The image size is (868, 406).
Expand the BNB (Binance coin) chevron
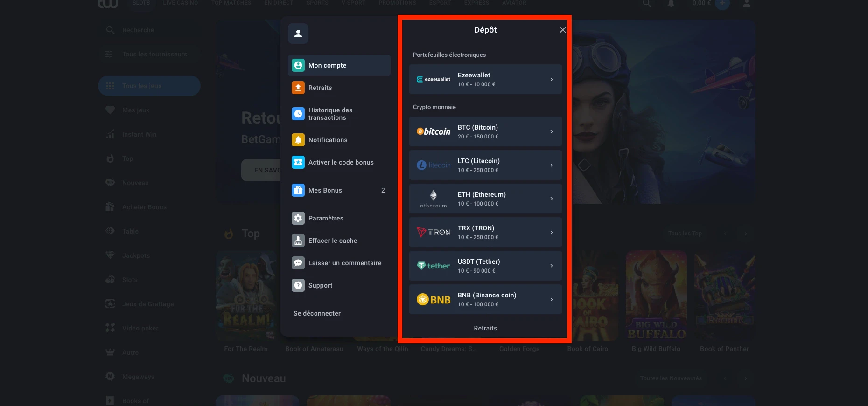(x=552, y=299)
